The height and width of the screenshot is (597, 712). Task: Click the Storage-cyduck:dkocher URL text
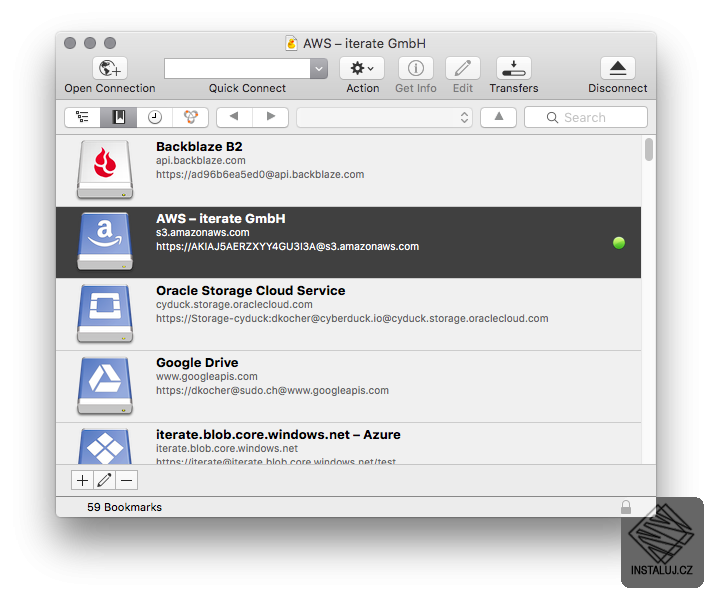[352, 318]
